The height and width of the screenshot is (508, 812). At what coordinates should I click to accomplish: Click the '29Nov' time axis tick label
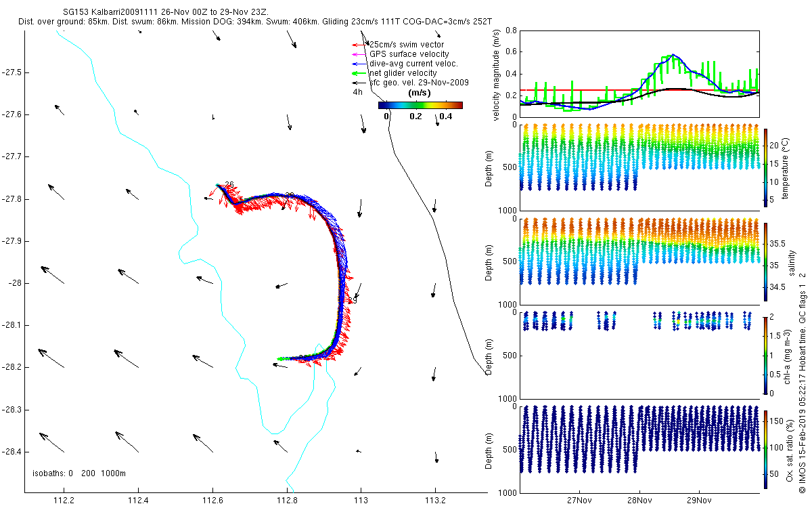coord(699,501)
